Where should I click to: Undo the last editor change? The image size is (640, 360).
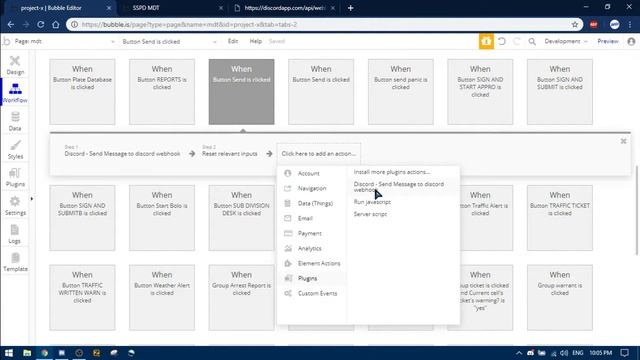pyautogui.click(x=502, y=41)
